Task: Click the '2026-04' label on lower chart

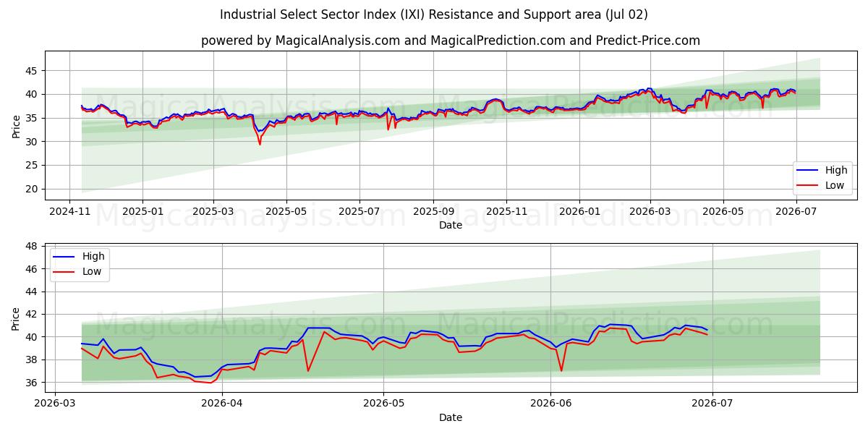Action: (222, 404)
